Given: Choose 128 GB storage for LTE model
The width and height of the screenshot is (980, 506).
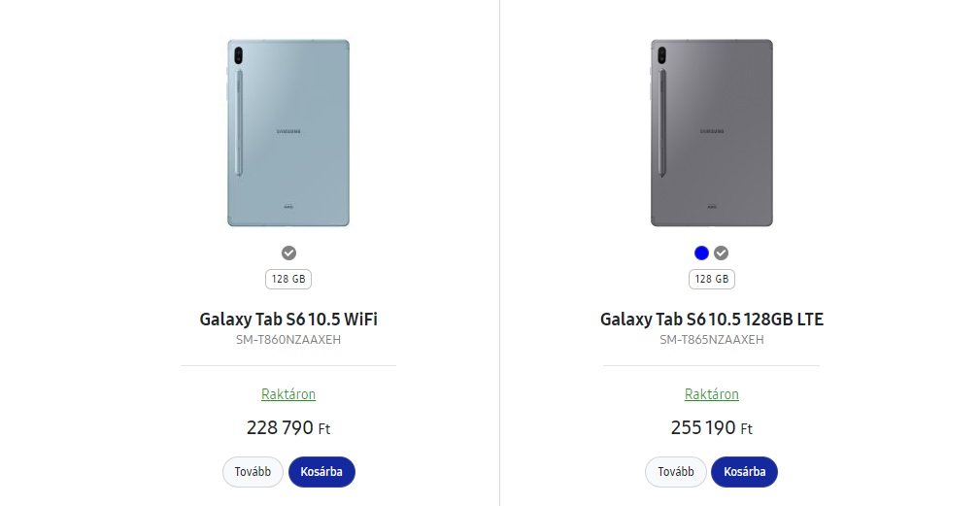Looking at the screenshot, I should 711,280.
